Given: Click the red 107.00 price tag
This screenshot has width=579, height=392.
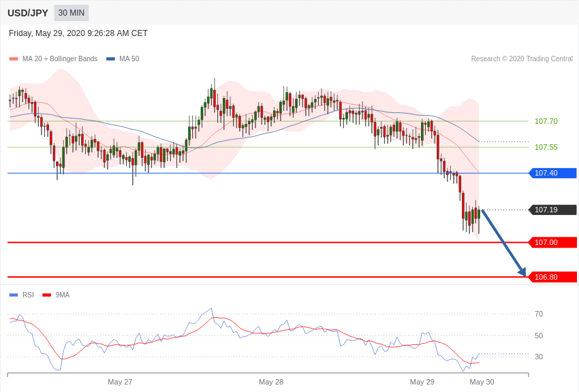Looking at the screenshot, I should 553,242.
